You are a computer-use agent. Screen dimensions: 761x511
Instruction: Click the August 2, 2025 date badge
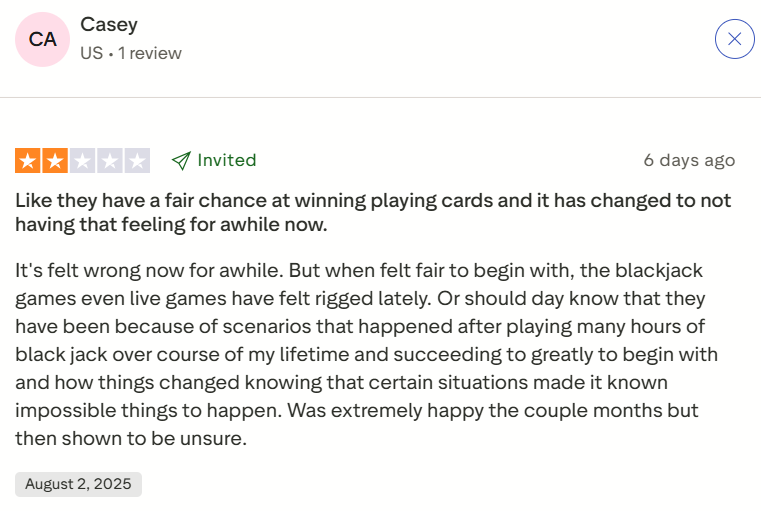78,484
